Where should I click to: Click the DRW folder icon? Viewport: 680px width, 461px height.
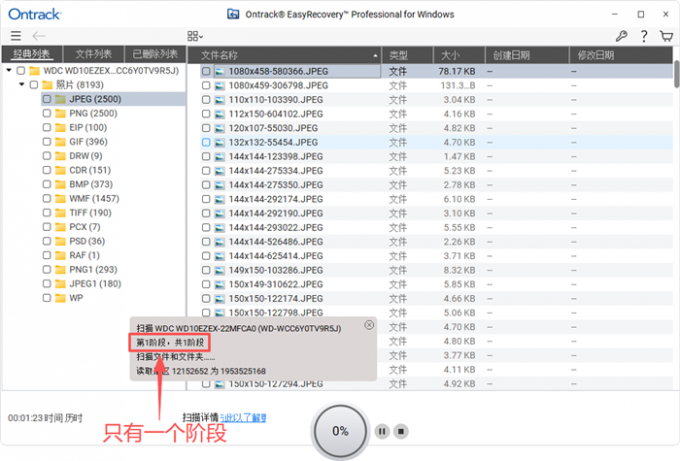pyautogui.click(x=61, y=156)
